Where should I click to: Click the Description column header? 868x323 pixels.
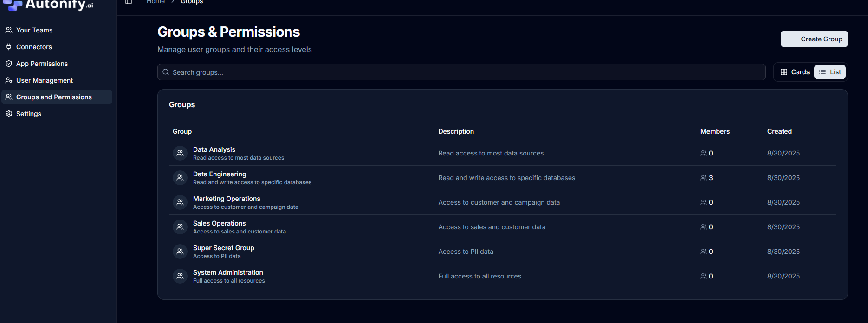(456, 131)
